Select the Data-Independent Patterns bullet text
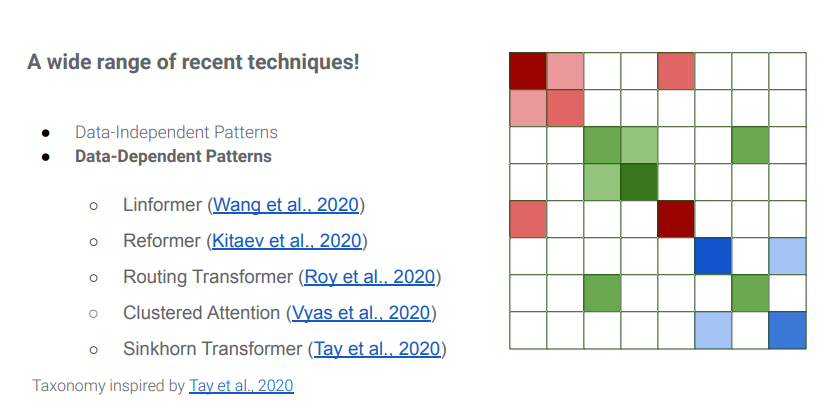837x417 pixels. tap(176, 132)
